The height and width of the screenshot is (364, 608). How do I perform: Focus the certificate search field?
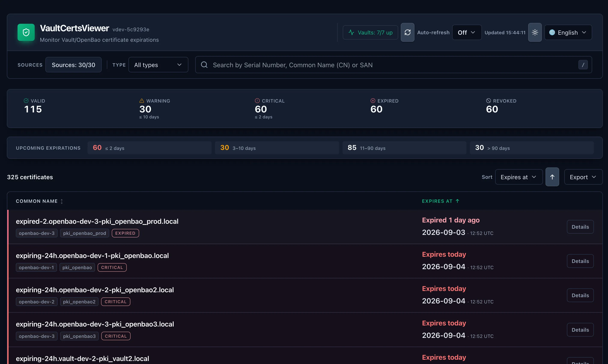[x=393, y=65]
